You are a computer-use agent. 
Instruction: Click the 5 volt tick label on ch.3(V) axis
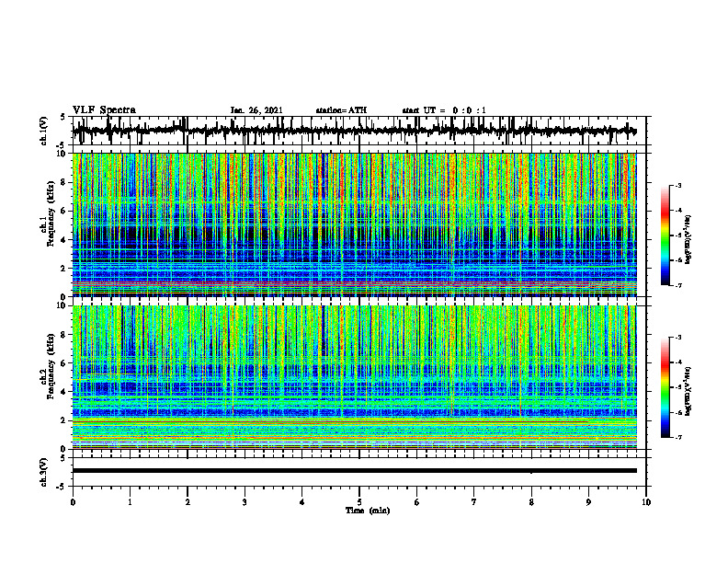(x=63, y=458)
